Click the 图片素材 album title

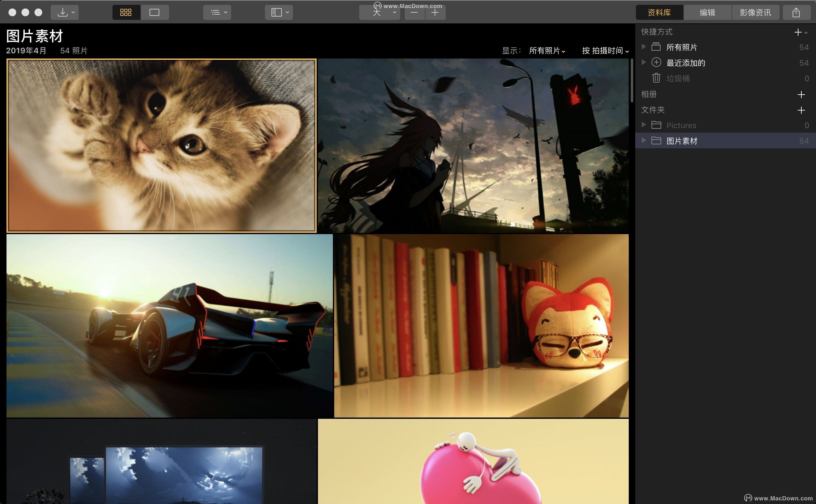coord(35,36)
